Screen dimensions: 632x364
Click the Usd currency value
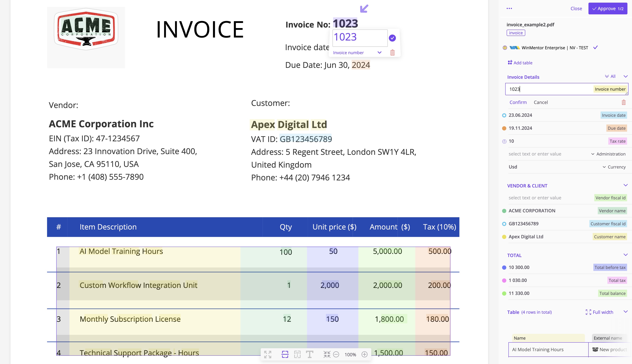click(x=513, y=167)
